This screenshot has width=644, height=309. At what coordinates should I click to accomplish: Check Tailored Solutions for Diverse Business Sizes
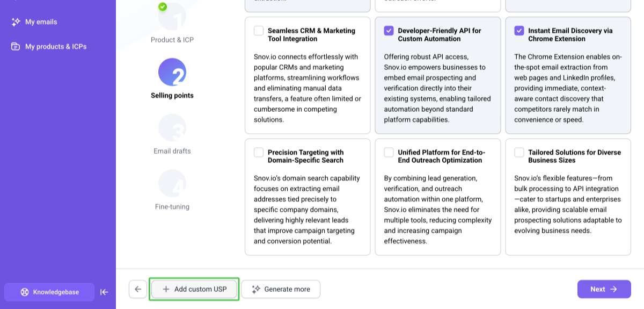519,152
